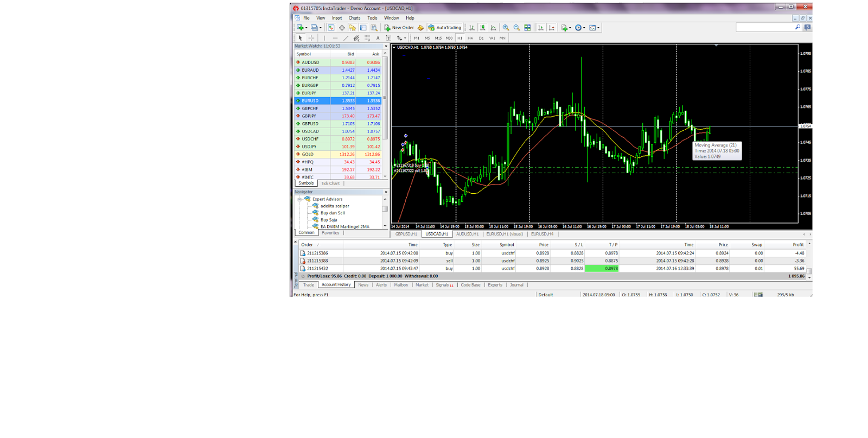
Task: Open the Favorites tab in Navigator
Action: point(330,233)
